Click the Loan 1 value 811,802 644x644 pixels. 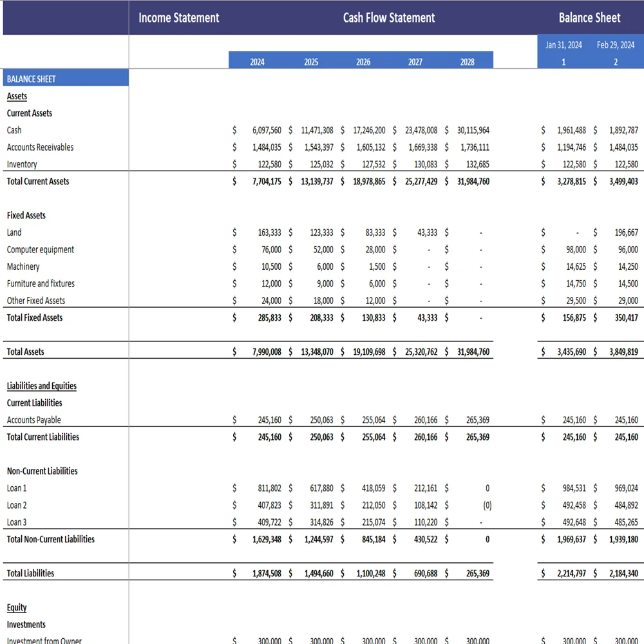[270, 488]
